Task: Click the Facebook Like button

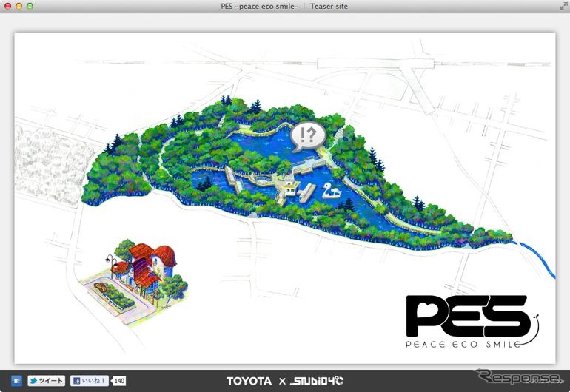Action: (90, 381)
